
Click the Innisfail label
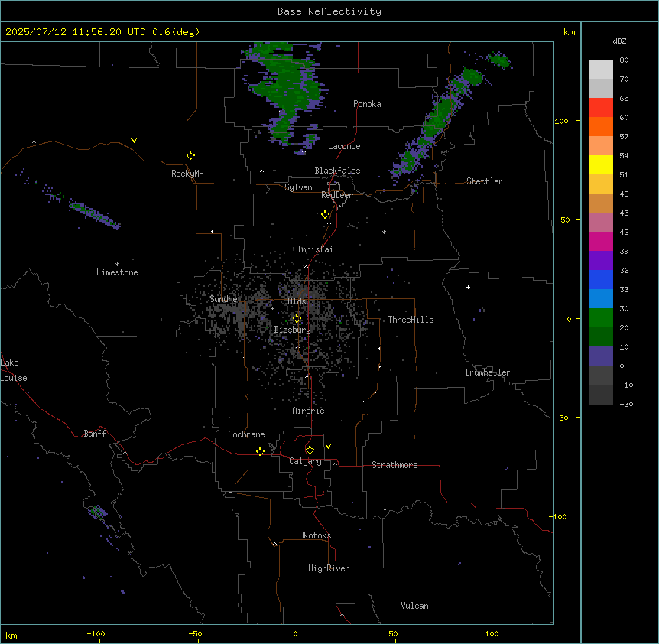coord(317,249)
